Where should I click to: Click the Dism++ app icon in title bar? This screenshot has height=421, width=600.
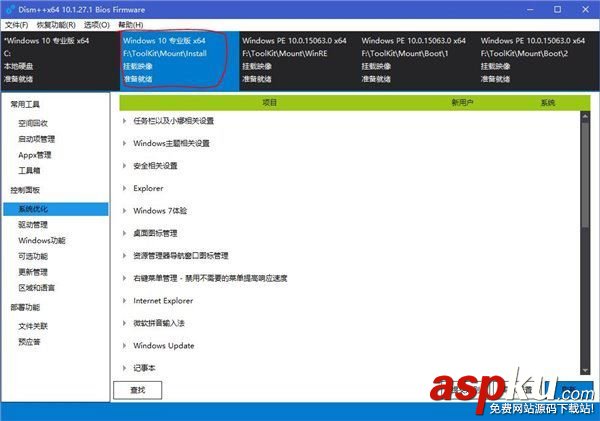[x=10, y=10]
